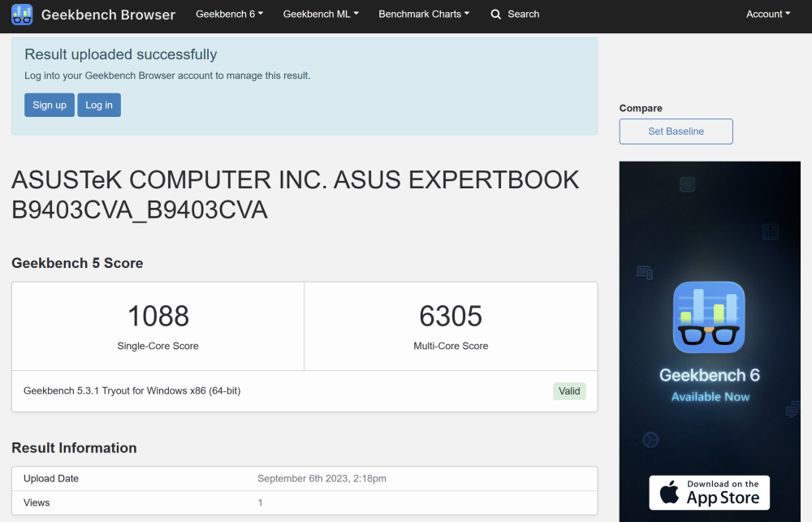Click the magnifying glass search icon

click(496, 14)
